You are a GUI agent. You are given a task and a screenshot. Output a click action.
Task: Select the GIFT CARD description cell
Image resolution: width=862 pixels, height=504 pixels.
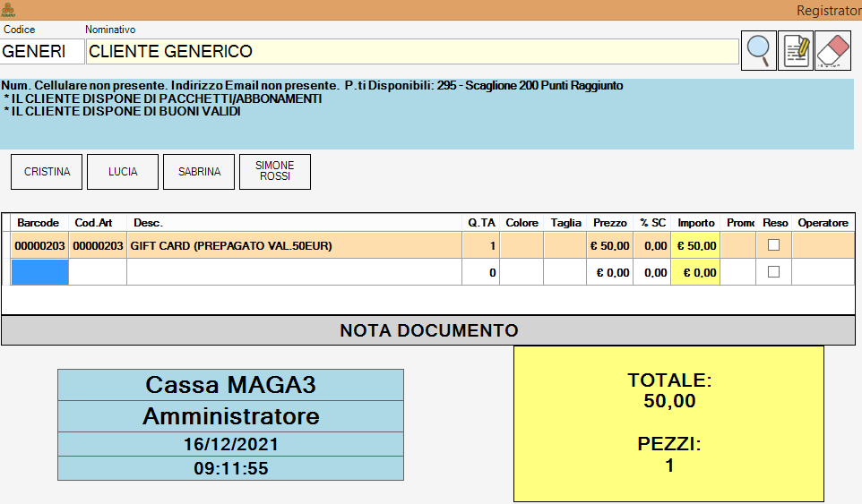[x=294, y=245]
